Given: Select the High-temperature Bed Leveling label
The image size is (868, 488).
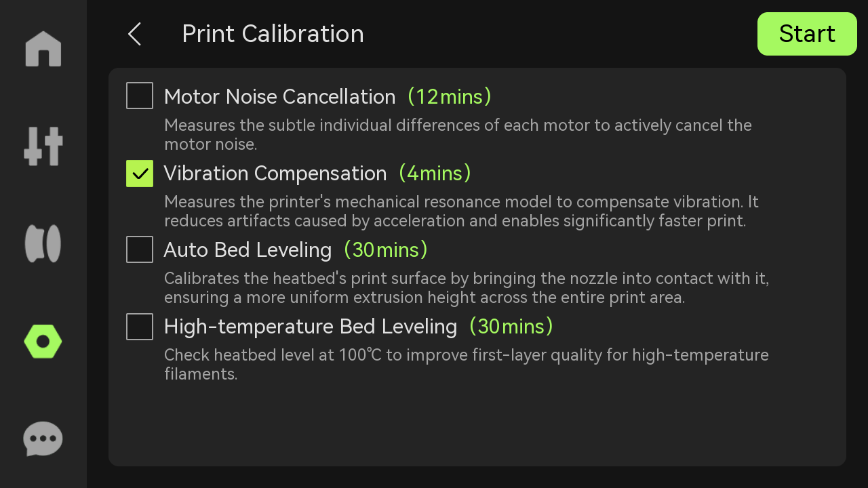Looking at the screenshot, I should coord(311,327).
